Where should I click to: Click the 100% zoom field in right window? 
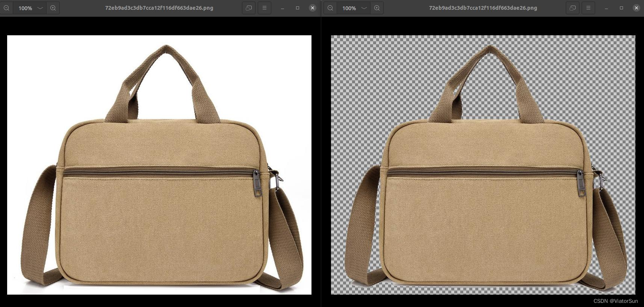tap(349, 8)
